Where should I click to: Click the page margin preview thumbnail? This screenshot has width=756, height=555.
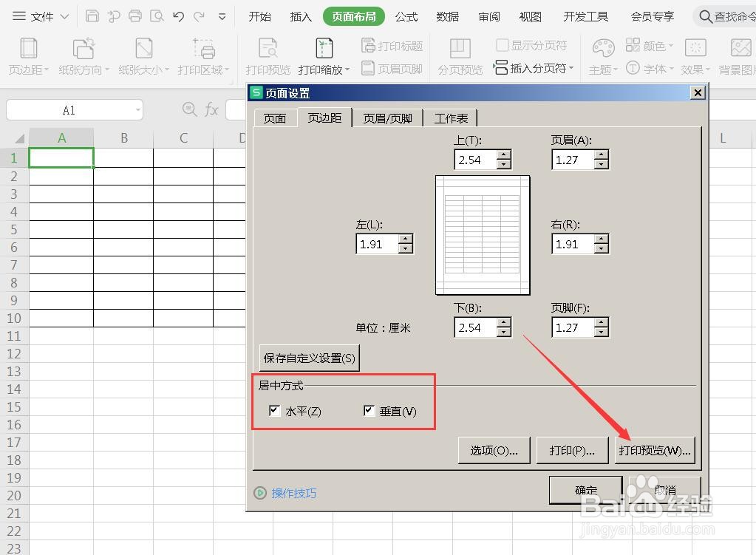pyautogui.click(x=483, y=235)
